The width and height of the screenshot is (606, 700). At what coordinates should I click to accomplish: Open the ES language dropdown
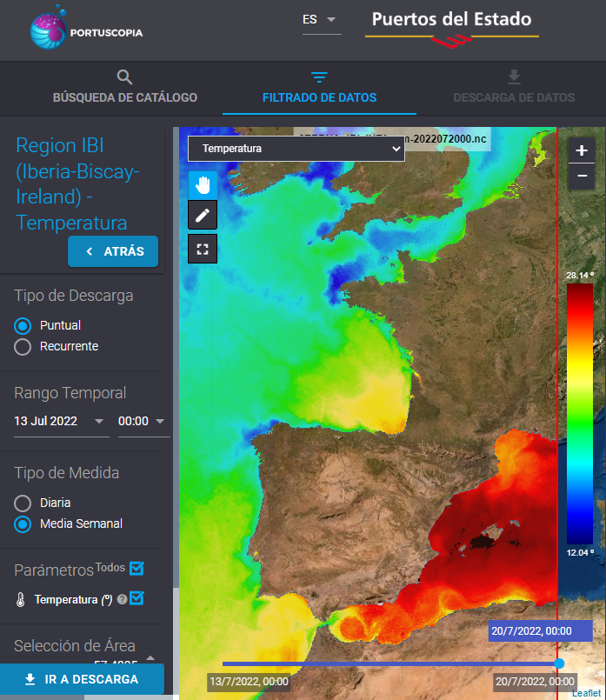click(x=322, y=20)
